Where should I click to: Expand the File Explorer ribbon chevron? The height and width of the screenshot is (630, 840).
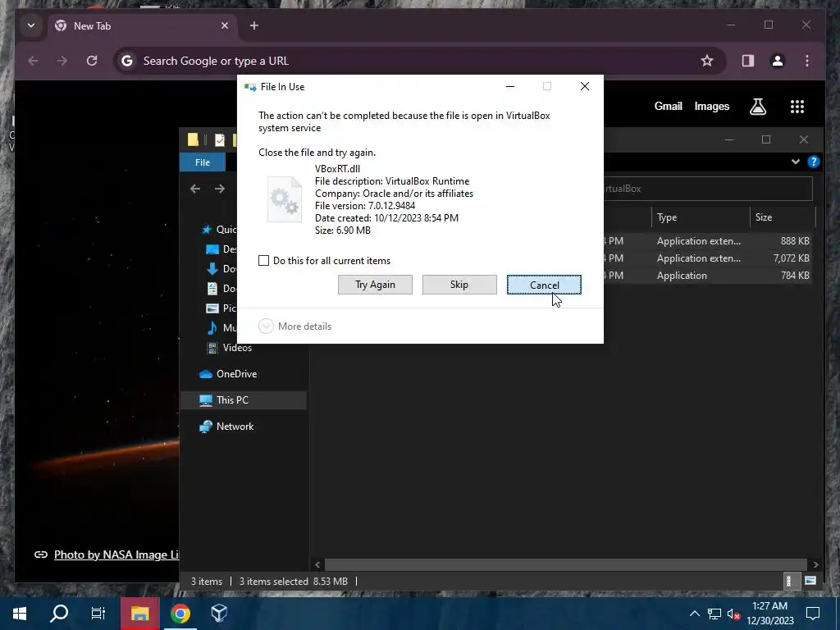(796, 162)
